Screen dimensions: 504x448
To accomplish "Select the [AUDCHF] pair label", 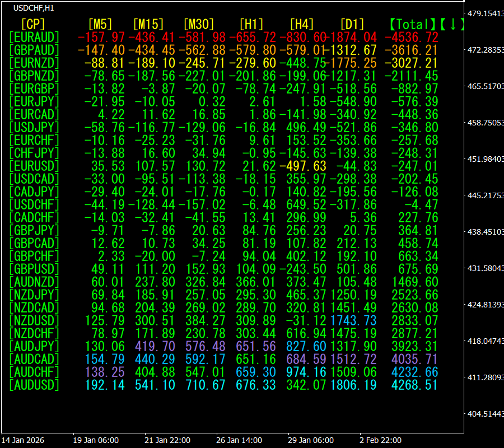I will [34, 372].
